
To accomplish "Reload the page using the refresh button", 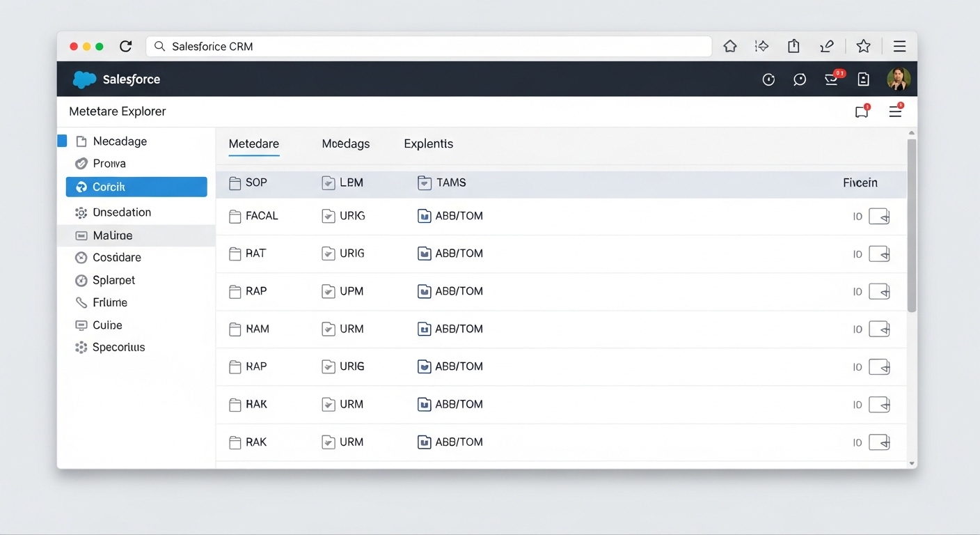I will (125, 46).
